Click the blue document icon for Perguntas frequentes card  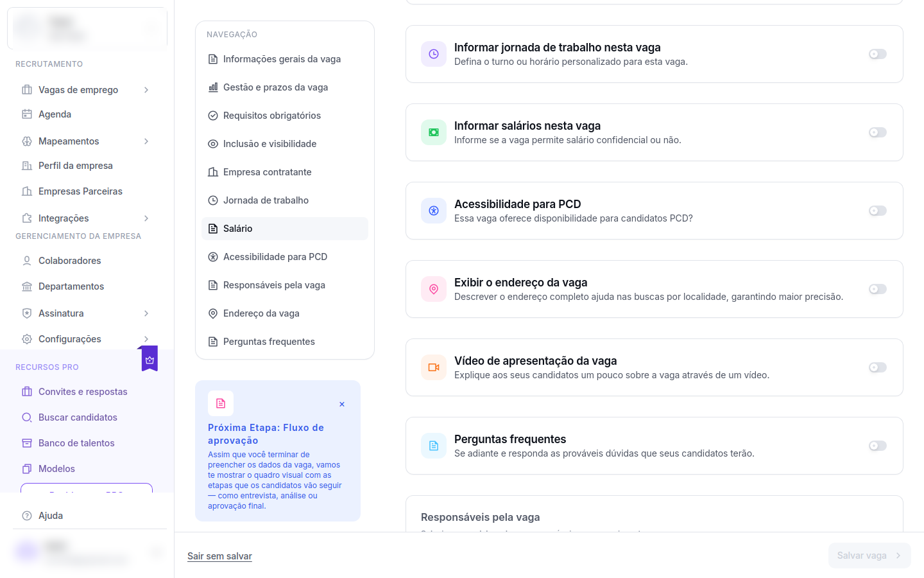(x=434, y=446)
